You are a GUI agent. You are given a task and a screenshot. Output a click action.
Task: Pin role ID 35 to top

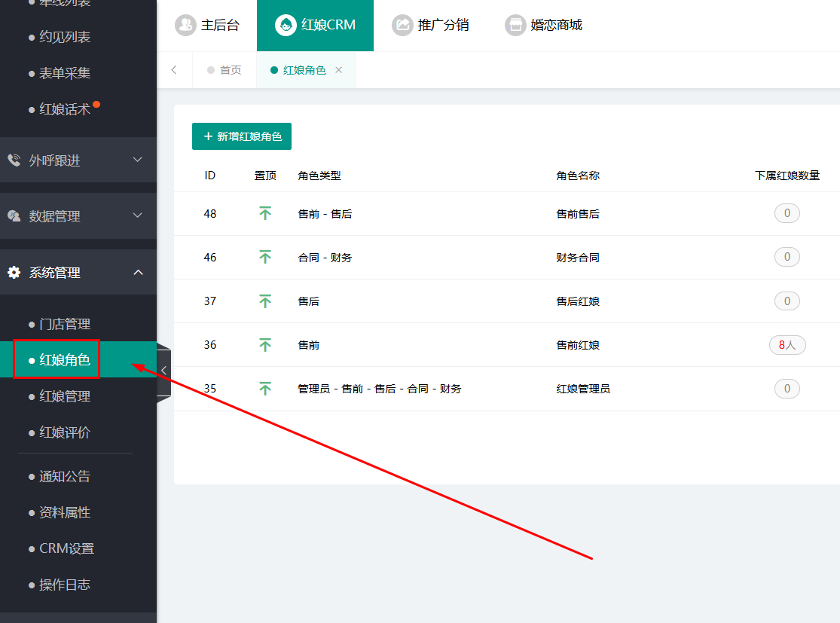click(x=265, y=389)
